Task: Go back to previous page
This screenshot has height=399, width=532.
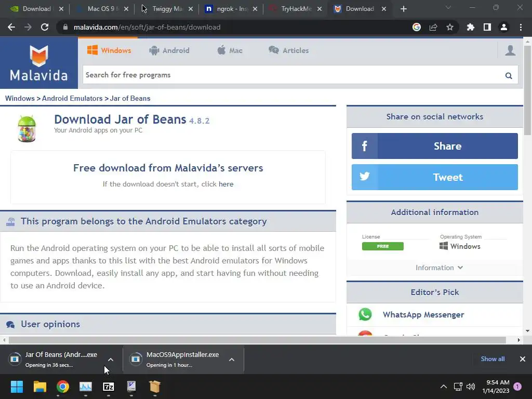Action: pyautogui.click(x=11, y=27)
